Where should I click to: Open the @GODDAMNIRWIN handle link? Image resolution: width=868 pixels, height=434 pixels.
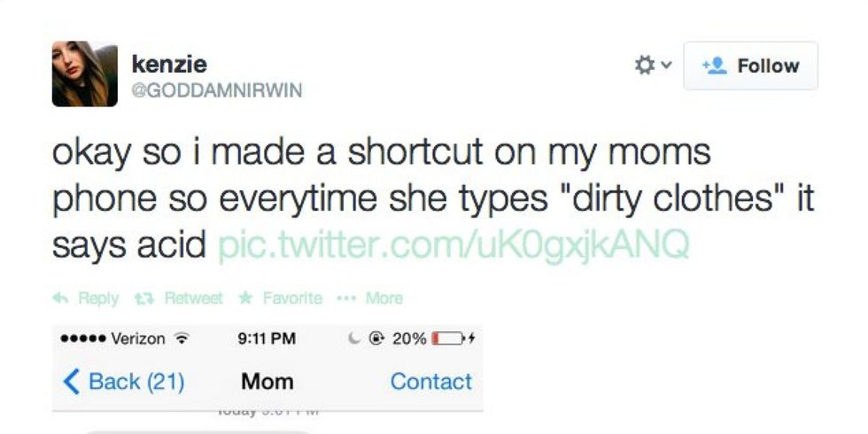[x=216, y=91]
